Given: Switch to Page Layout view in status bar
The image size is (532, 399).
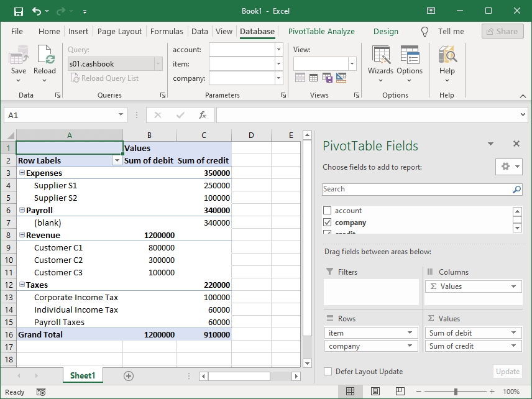Looking at the screenshot, I should point(375,392).
